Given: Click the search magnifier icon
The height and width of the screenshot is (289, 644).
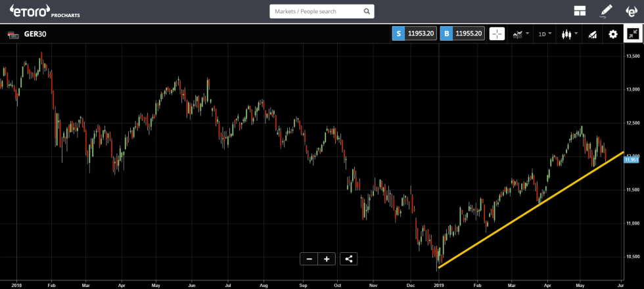Looking at the screenshot, I should pyautogui.click(x=366, y=11).
